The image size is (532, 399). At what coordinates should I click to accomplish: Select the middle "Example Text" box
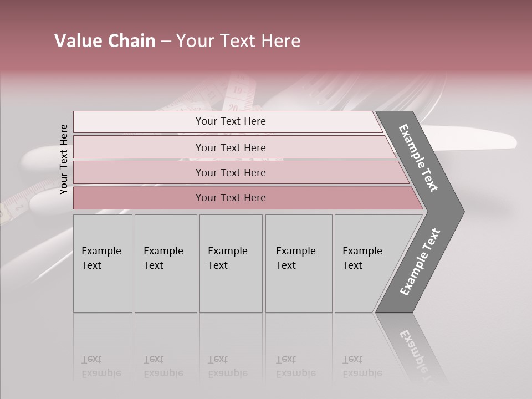(x=231, y=263)
